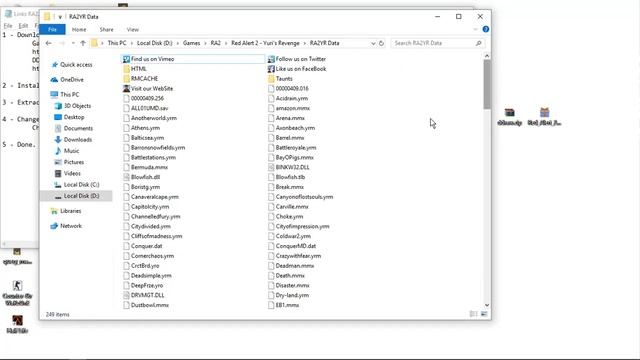
Task: Open the address bar history dropdown
Action: tap(373, 43)
